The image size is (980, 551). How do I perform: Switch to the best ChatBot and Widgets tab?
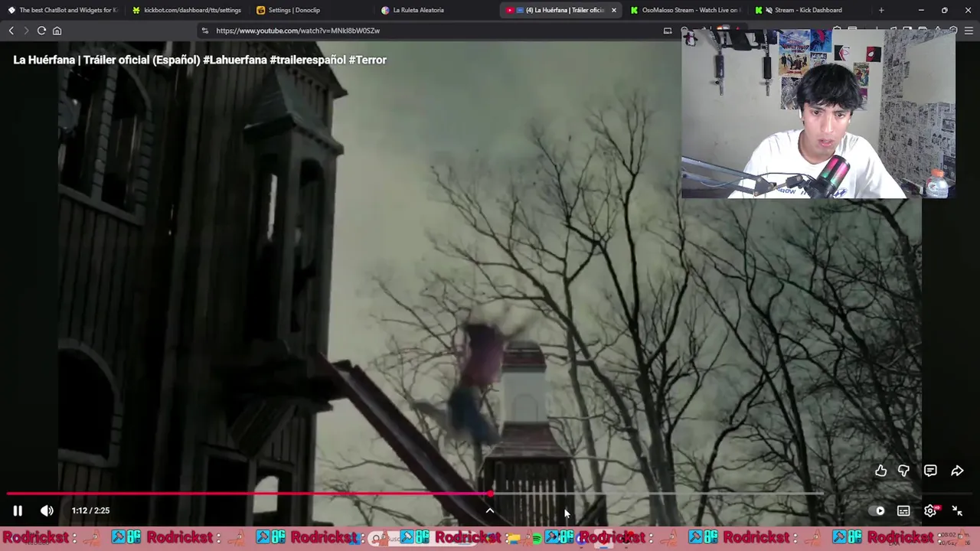(x=62, y=10)
